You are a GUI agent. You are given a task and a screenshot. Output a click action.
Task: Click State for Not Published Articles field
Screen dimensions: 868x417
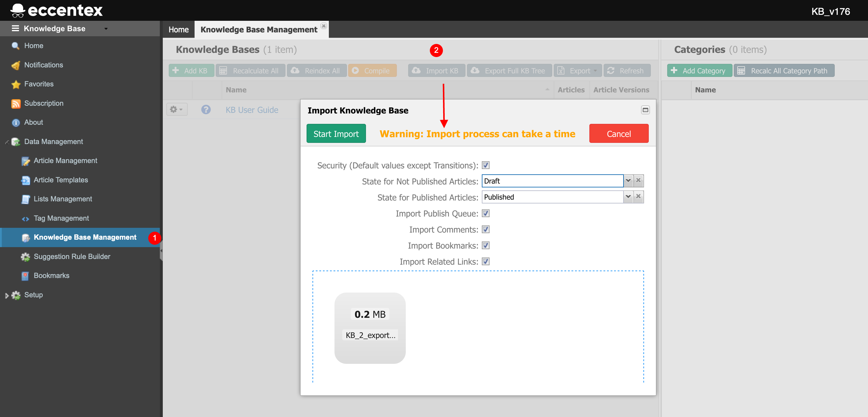(552, 181)
